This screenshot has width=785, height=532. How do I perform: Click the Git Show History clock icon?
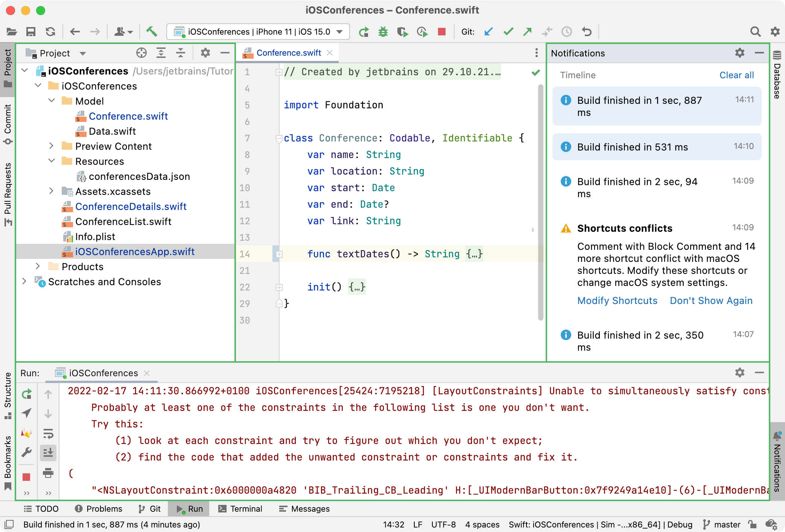[x=567, y=32]
